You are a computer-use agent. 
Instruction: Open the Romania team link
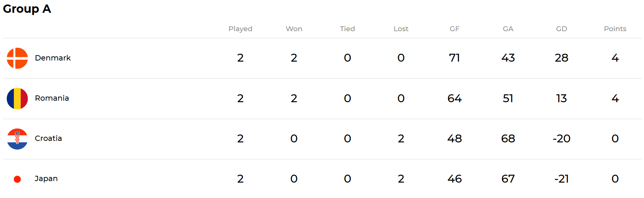click(x=52, y=98)
